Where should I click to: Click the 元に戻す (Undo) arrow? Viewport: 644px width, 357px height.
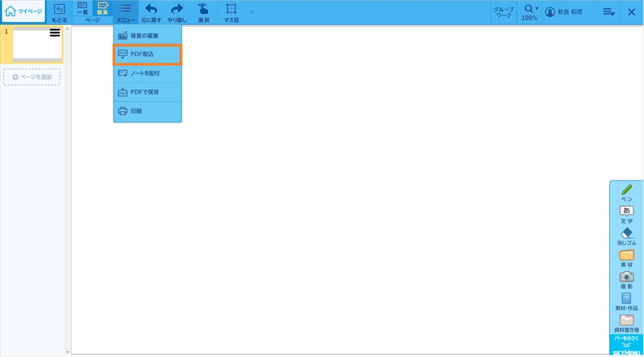tap(151, 12)
